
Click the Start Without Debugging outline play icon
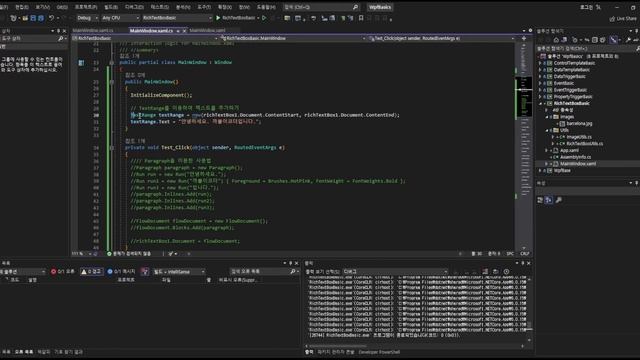click(x=264, y=18)
